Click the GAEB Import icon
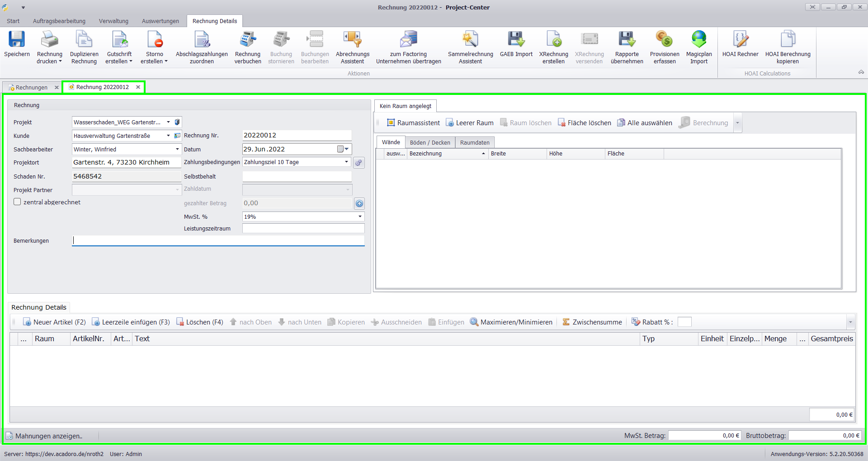The width and height of the screenshot is (868, 461). pos(516,40)
